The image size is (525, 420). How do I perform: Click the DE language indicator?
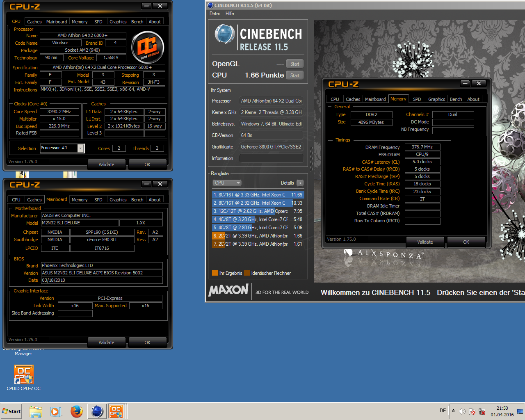(443, 411)
